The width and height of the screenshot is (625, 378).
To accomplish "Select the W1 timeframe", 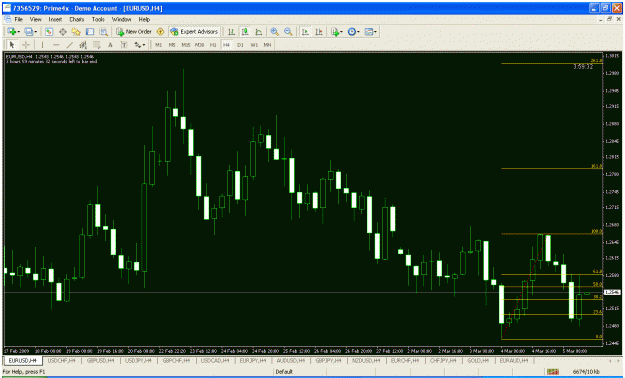I will click(254, 45).
